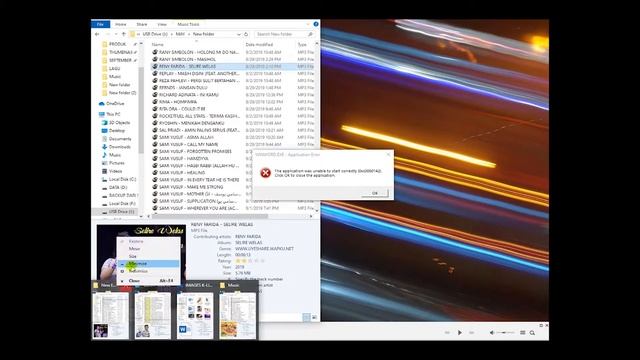The image size is (640, 360).
Task: Click the search magnifier icon in player
Action: (x=532, y=333)
